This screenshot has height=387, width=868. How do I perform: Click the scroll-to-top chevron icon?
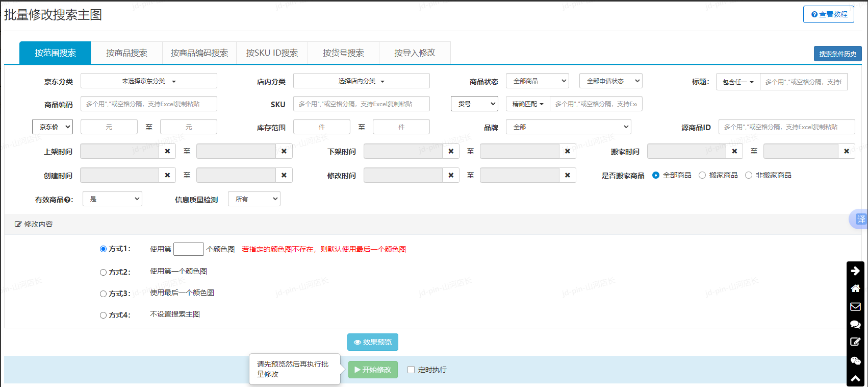click(x=855, y=378)
